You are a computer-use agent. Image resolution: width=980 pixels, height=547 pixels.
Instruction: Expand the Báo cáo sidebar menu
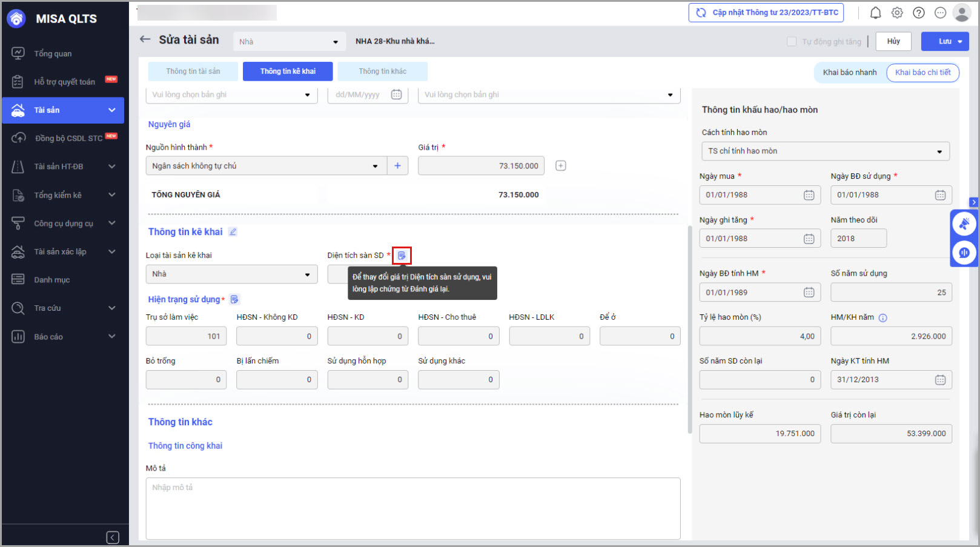[64, 337]
